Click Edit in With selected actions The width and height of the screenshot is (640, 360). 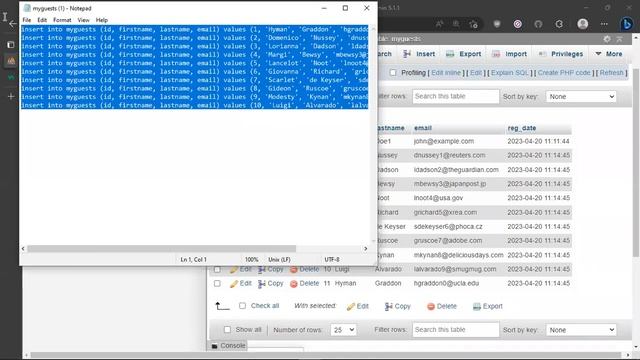[358, 306]
